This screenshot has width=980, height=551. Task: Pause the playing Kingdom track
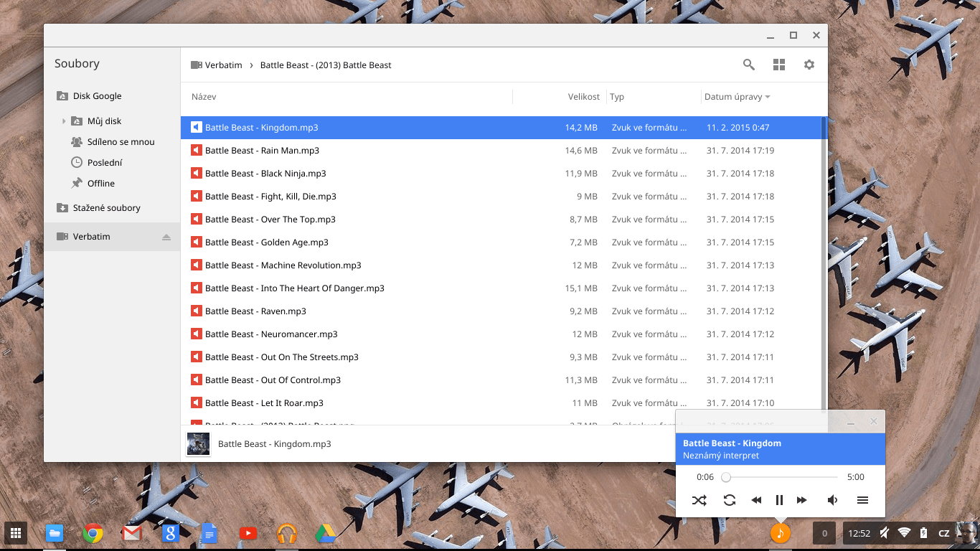[779, 500]
